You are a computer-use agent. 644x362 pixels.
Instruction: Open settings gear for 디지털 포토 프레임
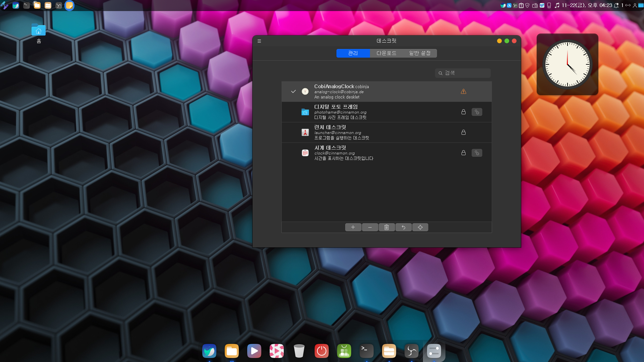[x=477, y=112]
